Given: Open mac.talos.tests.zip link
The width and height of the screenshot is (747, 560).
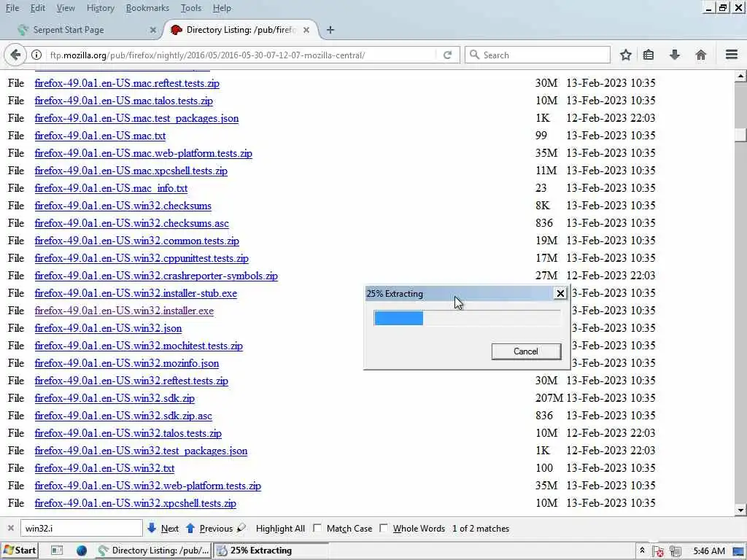Looking at the screenshot, I should tap(124, 101).
